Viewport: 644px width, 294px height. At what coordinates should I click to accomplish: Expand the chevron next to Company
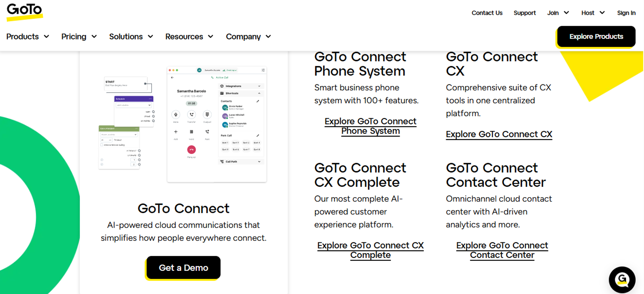[268, 36]
